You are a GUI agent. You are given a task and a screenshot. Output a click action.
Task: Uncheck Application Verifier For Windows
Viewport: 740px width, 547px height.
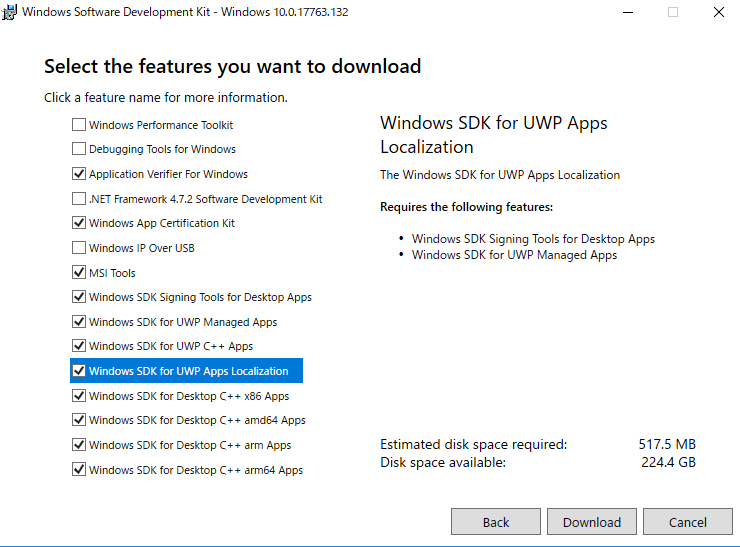(x=79, y=174)
